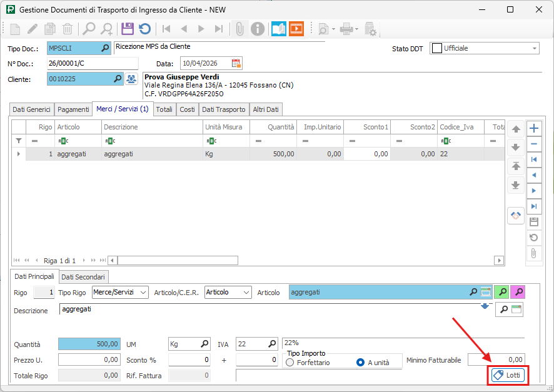Click the blue undo arrow toolbar icon
Image resolution: width=554 pixels, height=392 pixels.
(x=144, y=29)
